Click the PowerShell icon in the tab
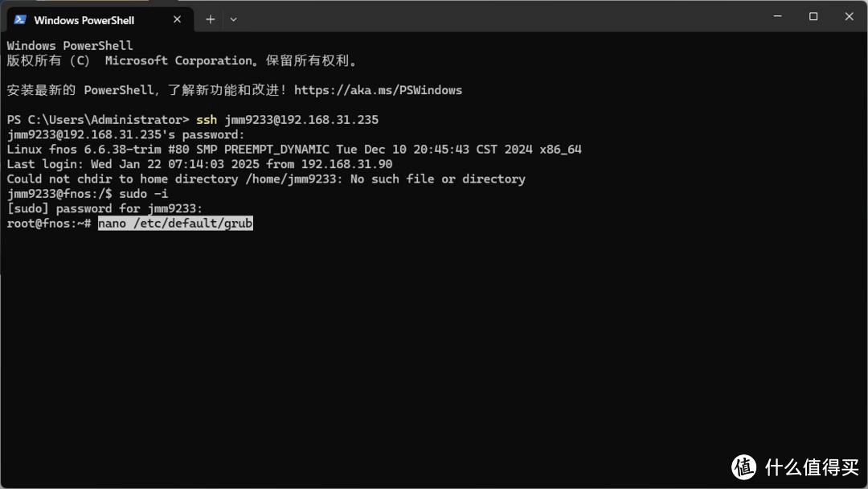 tap(20, 20)
